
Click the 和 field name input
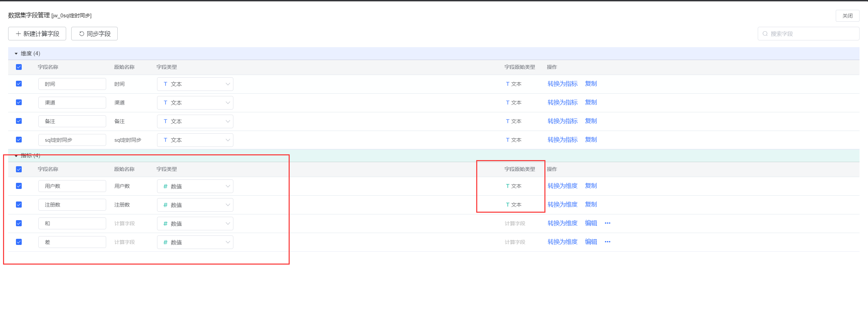click(x=72, y=224)
